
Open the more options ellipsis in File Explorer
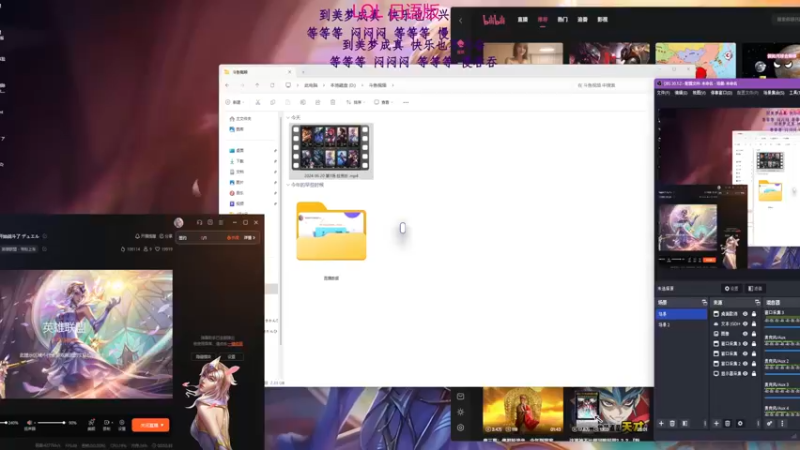(406, 102)
